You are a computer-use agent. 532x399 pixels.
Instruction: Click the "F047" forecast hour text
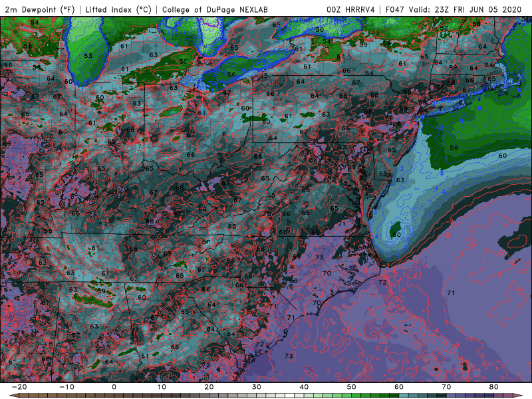point(396,9)
